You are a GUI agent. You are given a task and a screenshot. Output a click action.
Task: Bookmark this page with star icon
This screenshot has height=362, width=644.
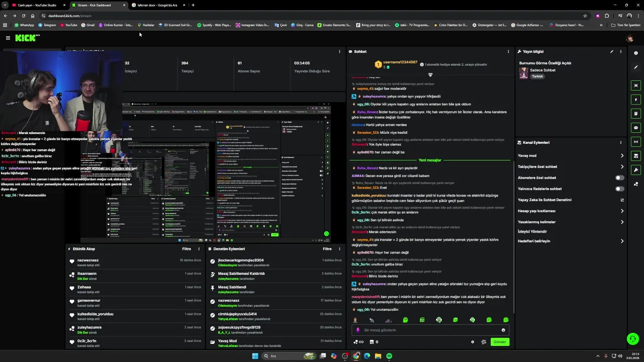click(x=585, y=16)
